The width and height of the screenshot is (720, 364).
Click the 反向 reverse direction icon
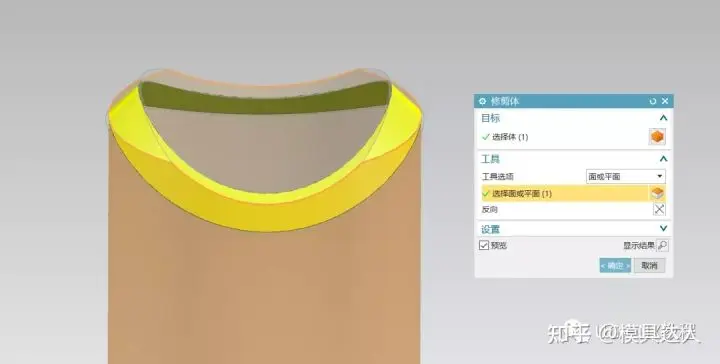[659, 209]
